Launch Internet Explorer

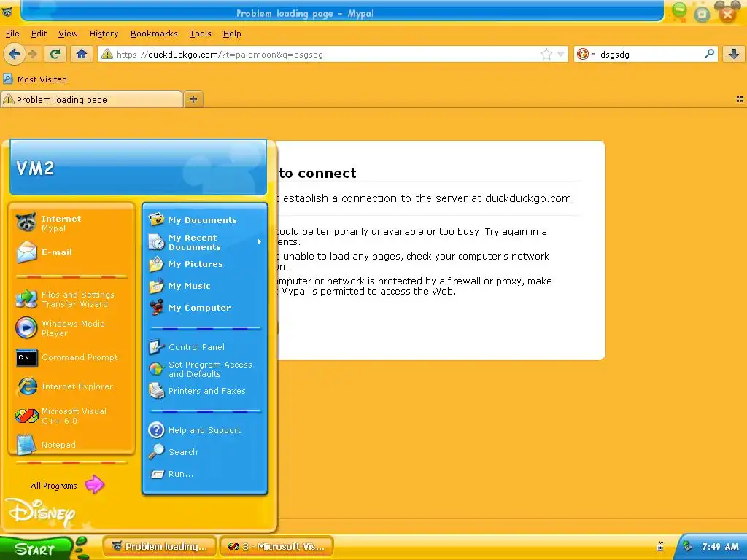click(71, 386)
